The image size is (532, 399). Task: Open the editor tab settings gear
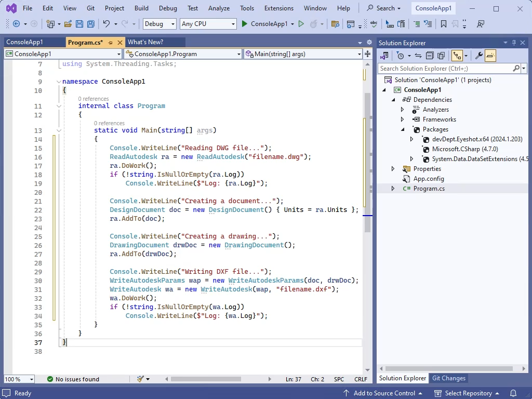point(369,43)
